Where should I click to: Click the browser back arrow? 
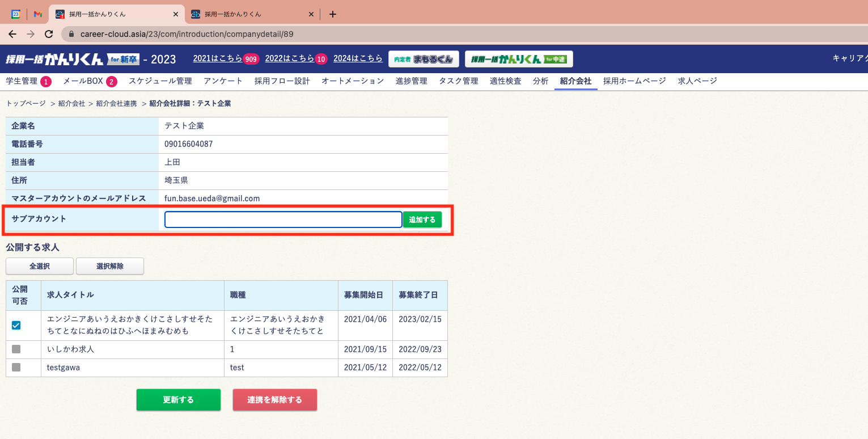12,34
